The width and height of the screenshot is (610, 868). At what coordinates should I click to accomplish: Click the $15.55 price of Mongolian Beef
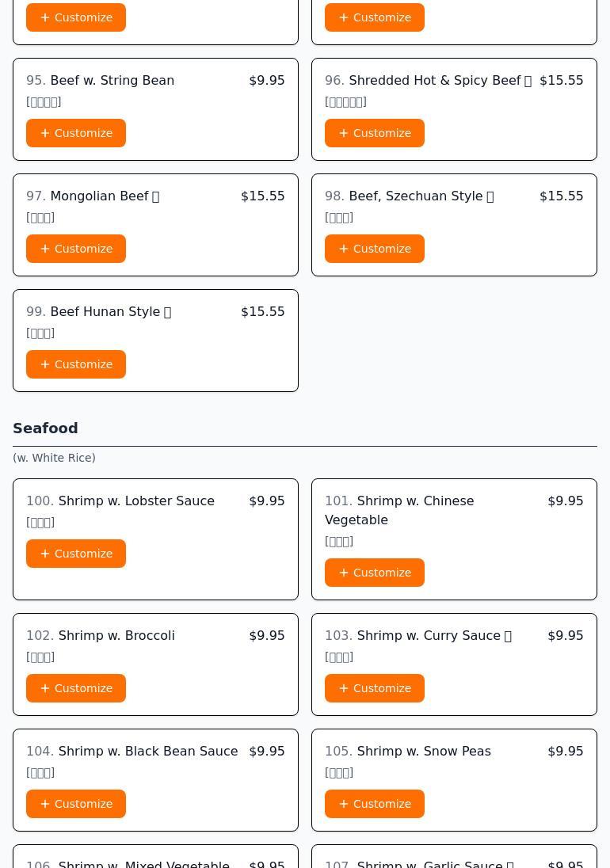pyautogui.click(x=262, y=196)
